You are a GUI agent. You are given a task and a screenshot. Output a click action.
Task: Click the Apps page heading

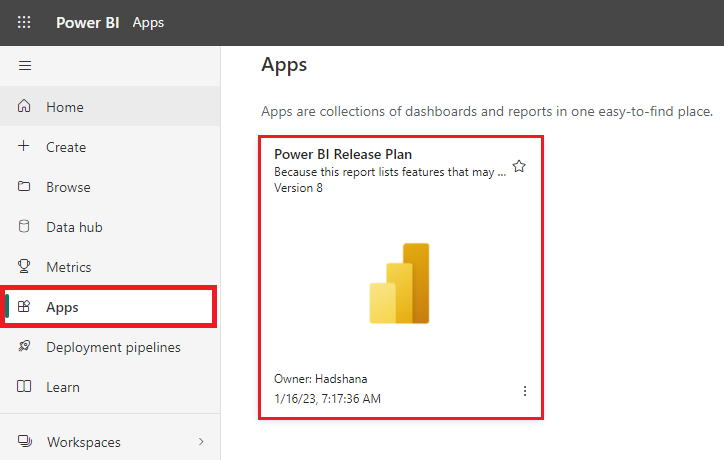(x=284, y=66)
